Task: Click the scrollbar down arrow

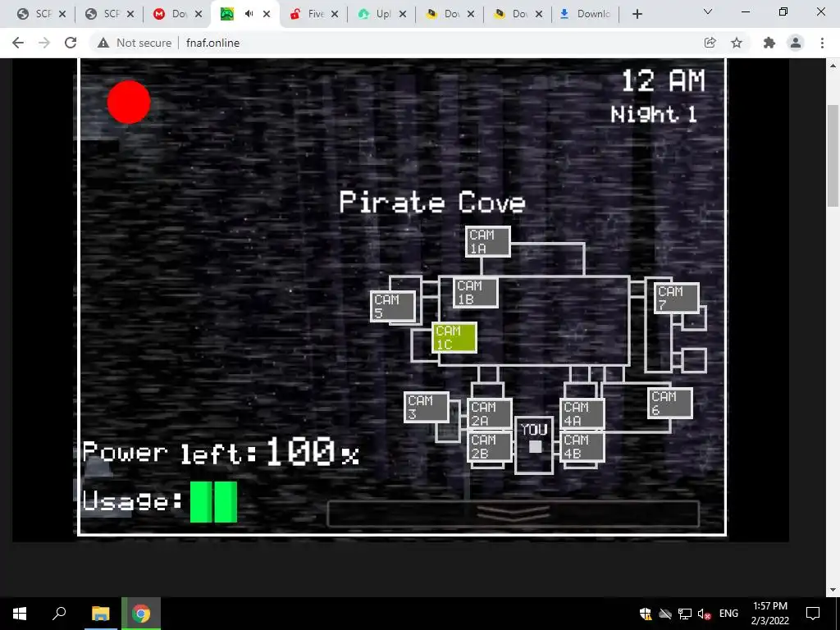Action: (833, 590)
